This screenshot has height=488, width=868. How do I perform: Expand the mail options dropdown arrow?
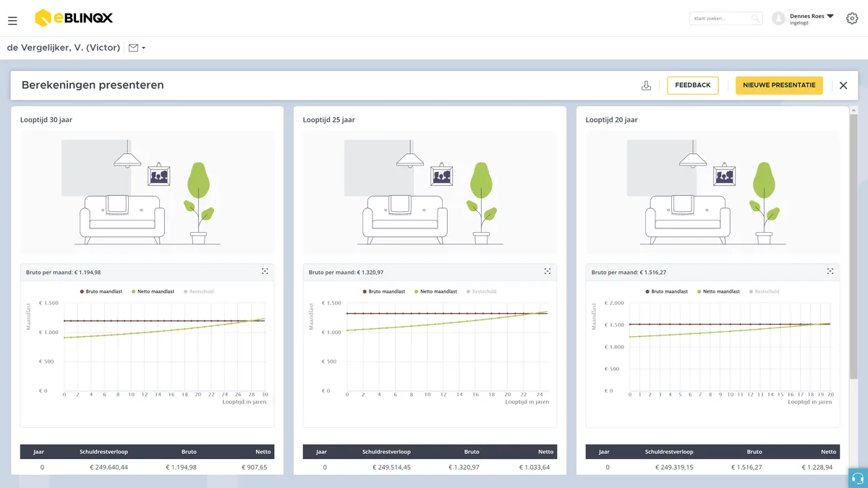[144, 48]
